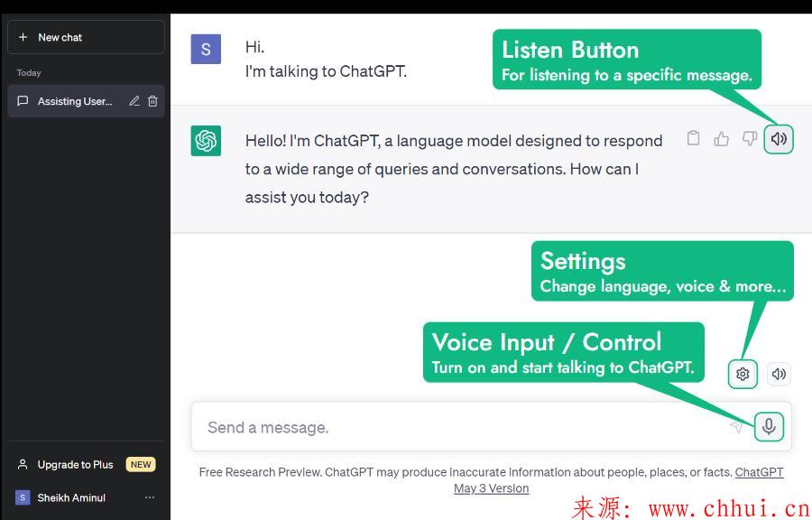Send the message with paper plane icon
The image size is (812, 520).
[736, 426]
